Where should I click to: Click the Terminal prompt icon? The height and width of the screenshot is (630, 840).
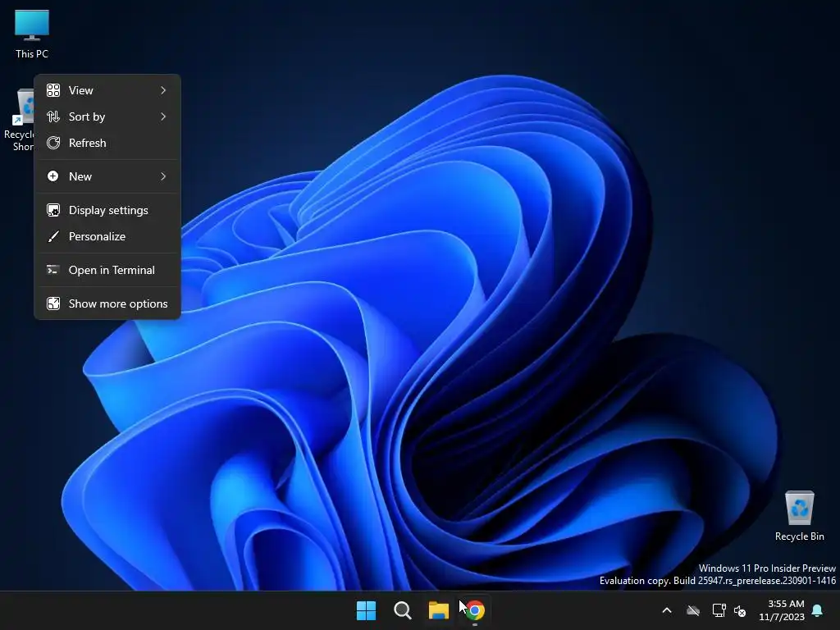pos(53,270)
